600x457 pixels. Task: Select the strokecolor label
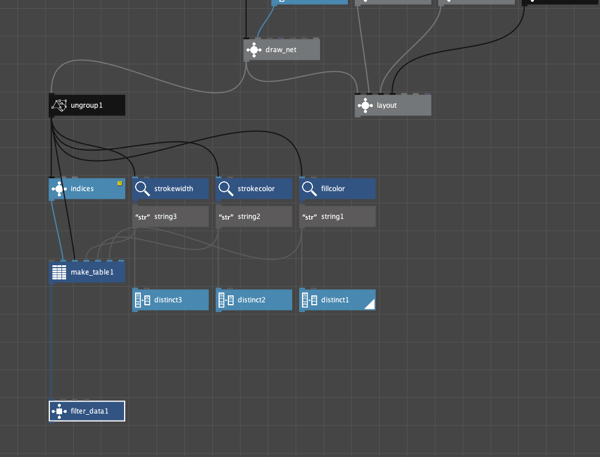(256, 189)
